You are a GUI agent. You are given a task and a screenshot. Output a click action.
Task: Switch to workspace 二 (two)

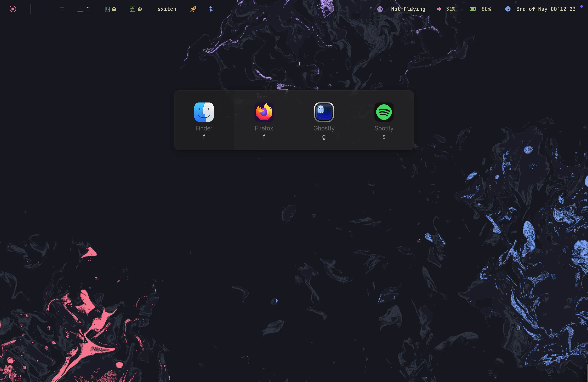(x=62, y=9)
